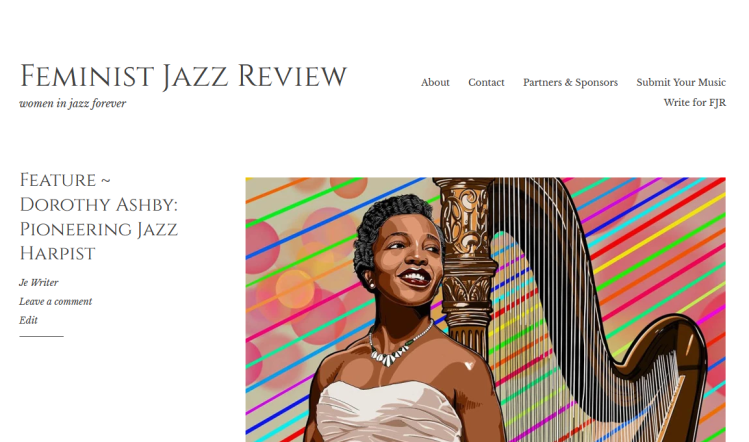Click the word 'Feature' in post heading
This screenshot has width=749, height=442.
point(58,181)
